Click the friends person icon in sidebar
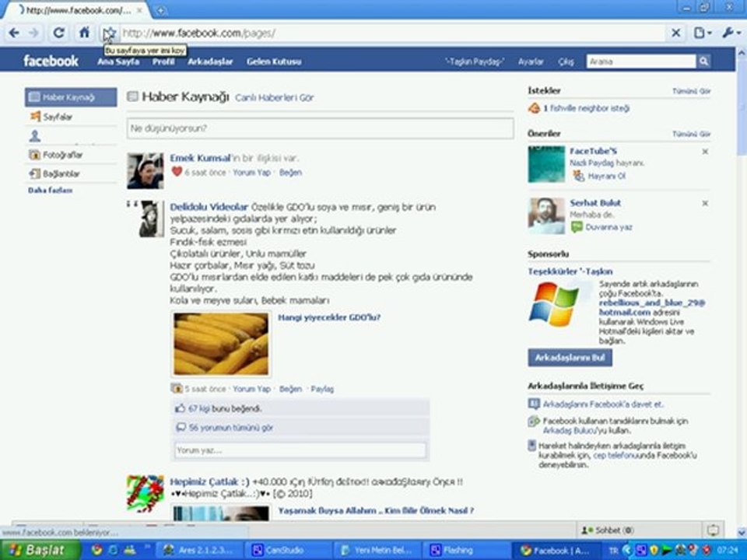The width and height of the screenshot is (747, 560). pyautogui.click(x=35, y=136)
